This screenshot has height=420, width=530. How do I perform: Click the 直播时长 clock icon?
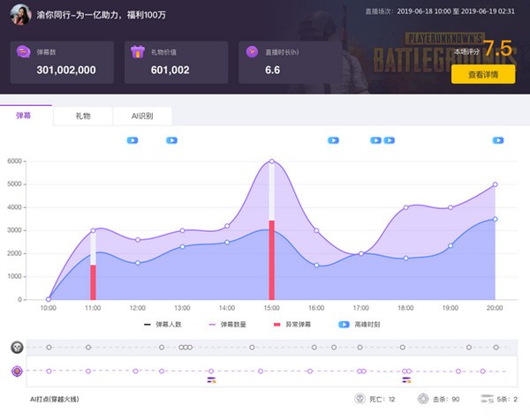[x=252, y=52]
